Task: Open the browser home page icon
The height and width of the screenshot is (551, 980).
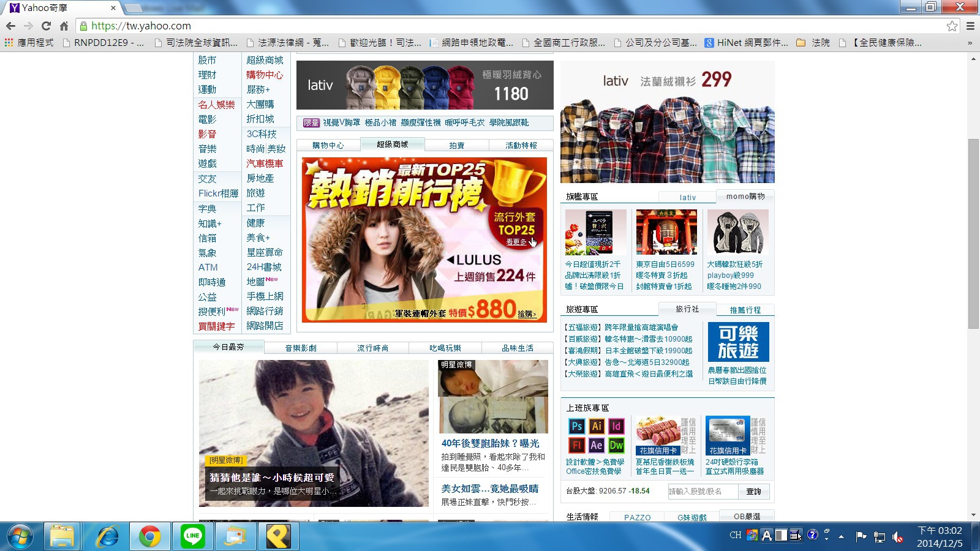Action: tap(64, 26)
